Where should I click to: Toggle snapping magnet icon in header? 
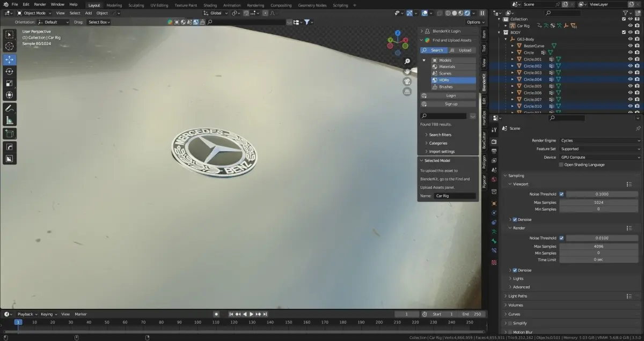(x=246, y=13)
